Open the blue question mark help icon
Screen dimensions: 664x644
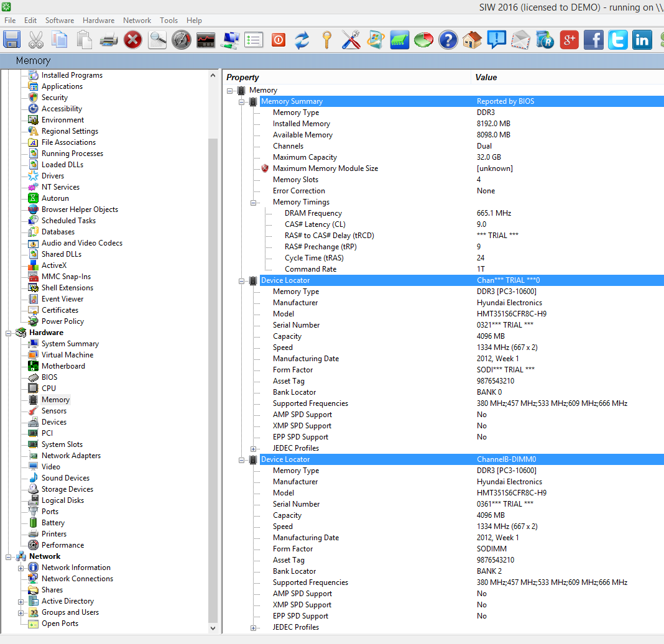[x=448, y=40]
